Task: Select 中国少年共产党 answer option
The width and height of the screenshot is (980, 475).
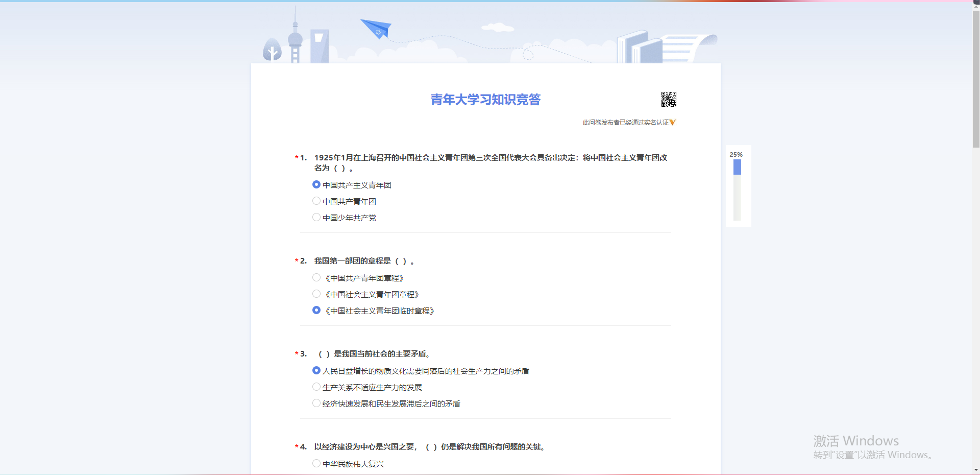Action: [x=316, y=218]
